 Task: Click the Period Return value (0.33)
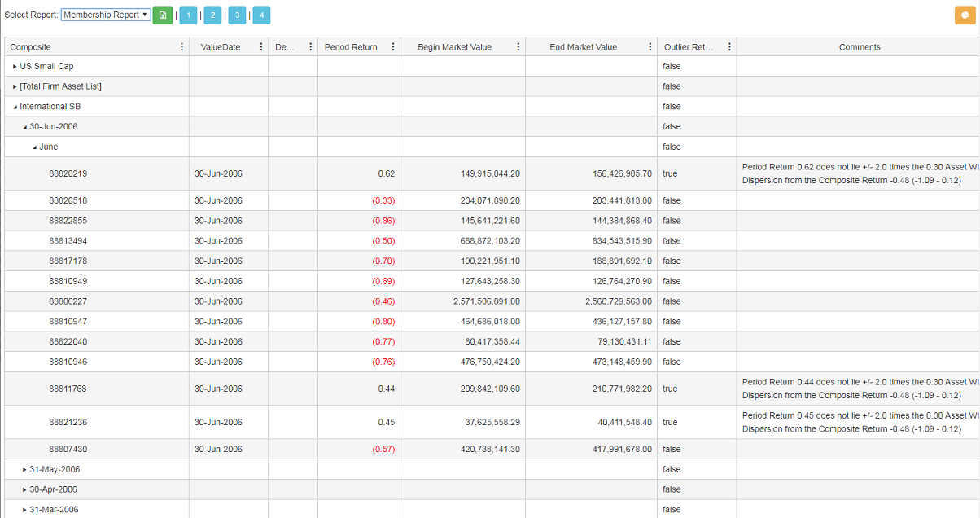tap(383, 200)
